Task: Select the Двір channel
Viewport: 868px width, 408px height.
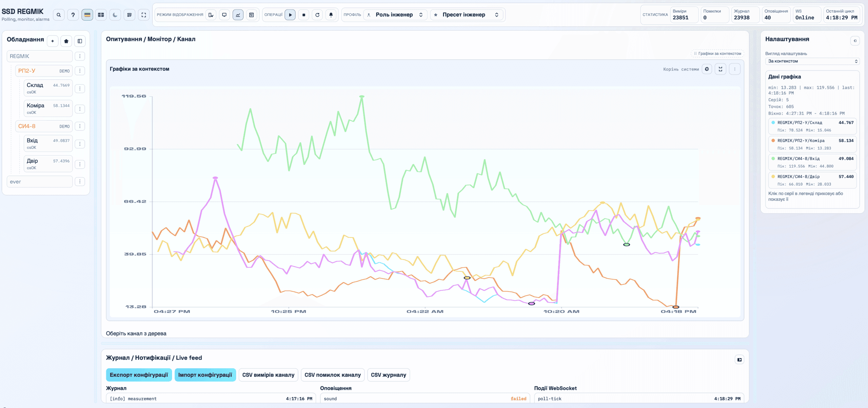Action: click(x=48, y=164)
